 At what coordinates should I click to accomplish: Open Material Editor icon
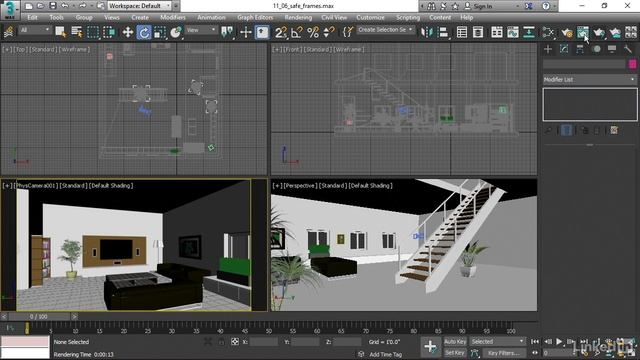pos(548,32)
